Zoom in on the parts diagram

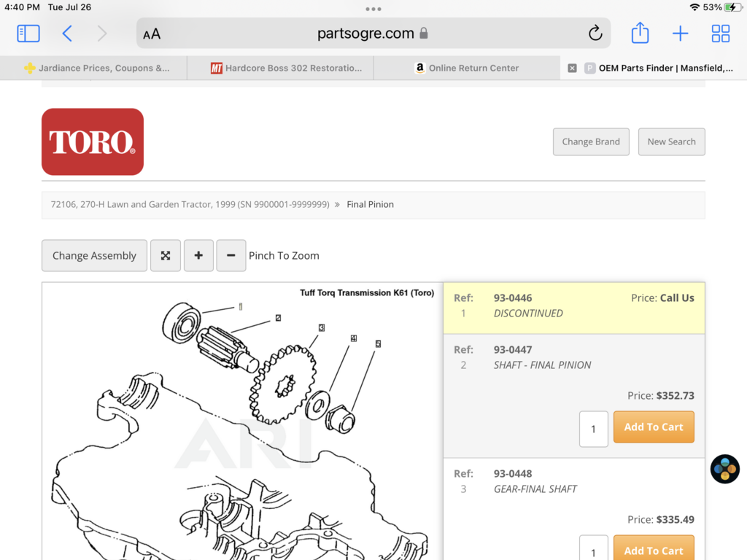198,256
